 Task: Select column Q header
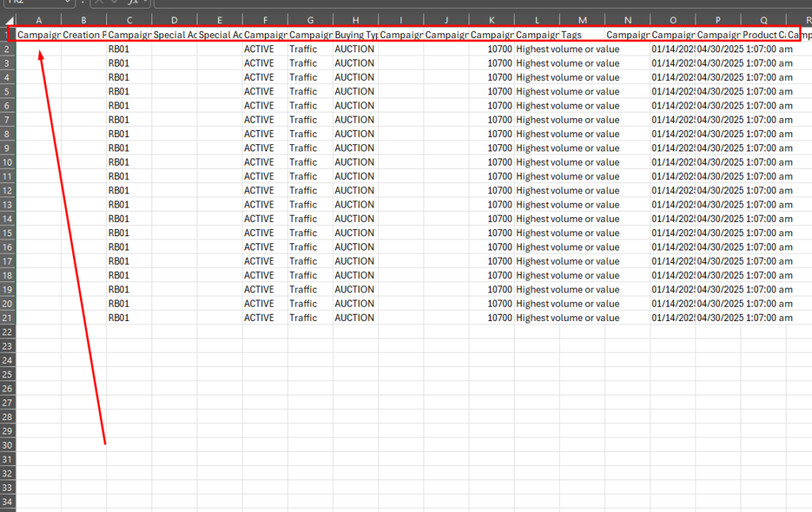coord(764,19)
